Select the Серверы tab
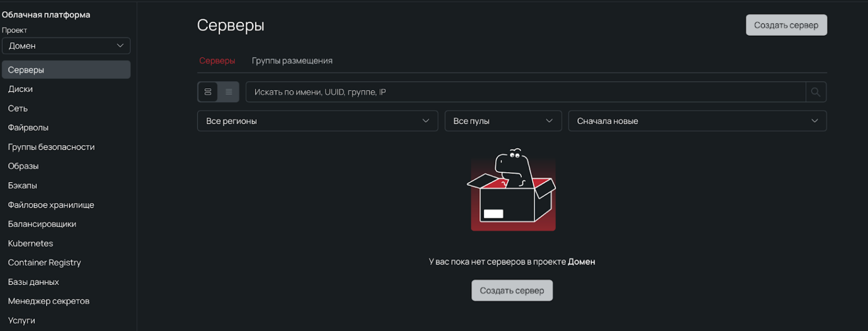This screenshot has width=868, height=331. point(217,60)
